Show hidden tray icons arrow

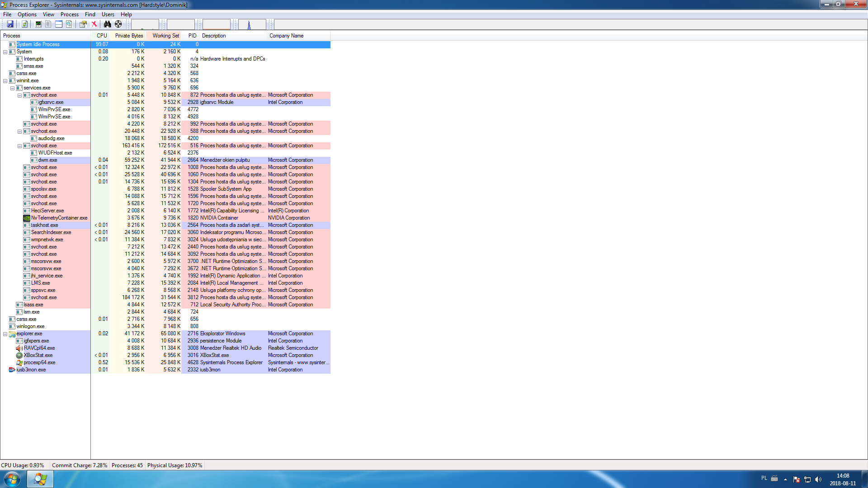coord(785,479)
